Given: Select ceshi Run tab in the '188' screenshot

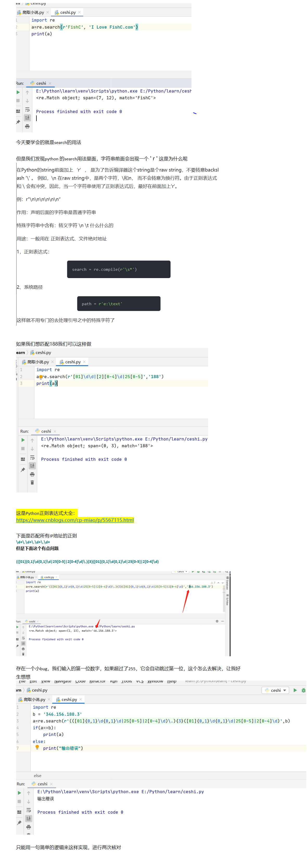Looking at the screenshot, I should 46,431.
